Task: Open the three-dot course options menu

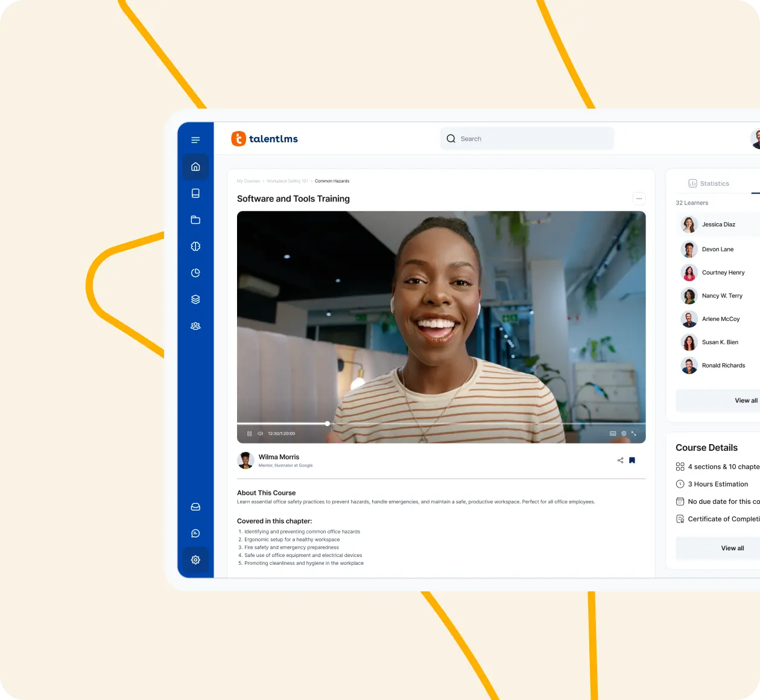Action: pyautogui.click(x=639, y=199)
